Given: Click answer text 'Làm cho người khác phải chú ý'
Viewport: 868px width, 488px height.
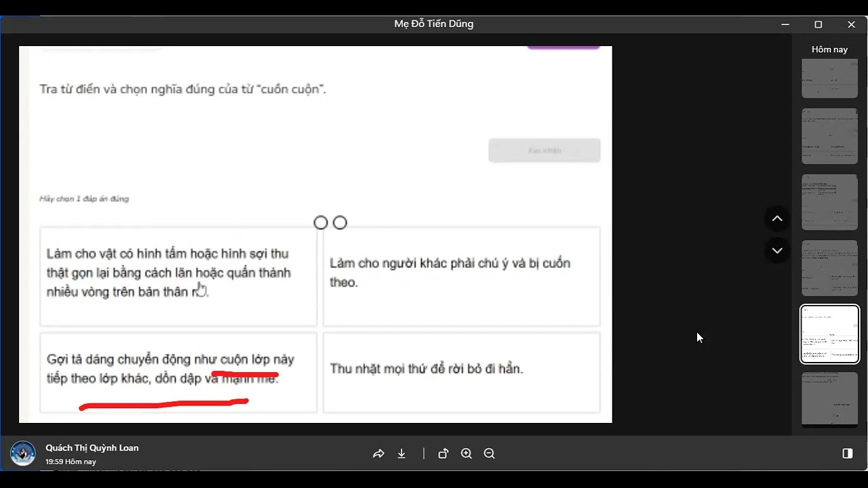Looking at the screenshot, I should pyautogui.click(x=450, y=272).
